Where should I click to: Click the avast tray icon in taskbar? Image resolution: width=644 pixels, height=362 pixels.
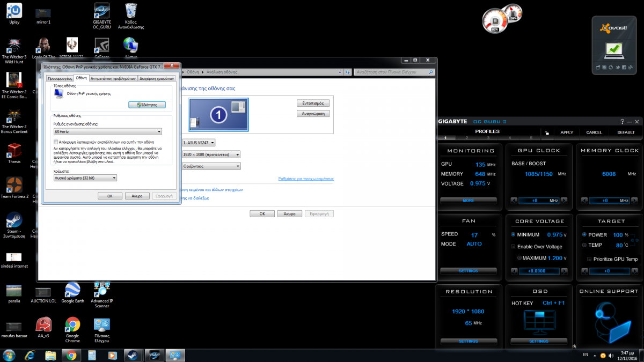pos(603,355)
